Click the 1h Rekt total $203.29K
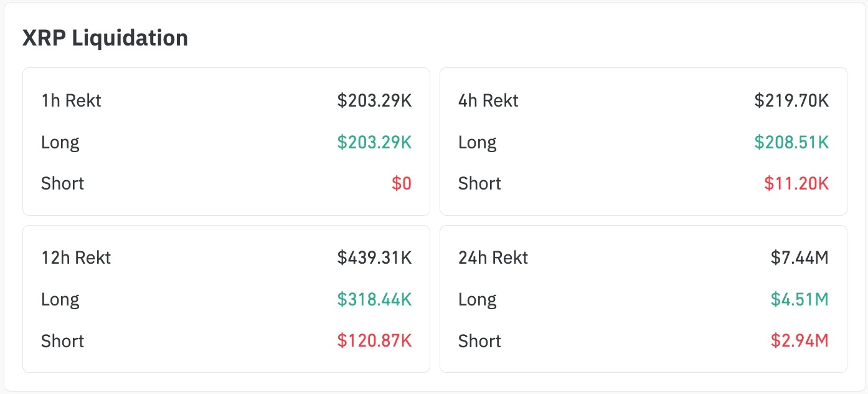 pyautogui.click(x=374, y=100)
